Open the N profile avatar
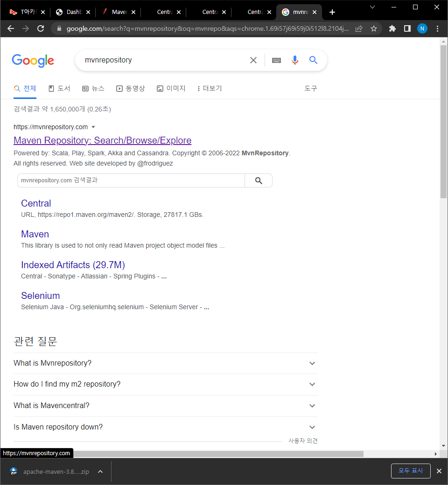This screenshot has width=448, height=485. coord(422,28)
